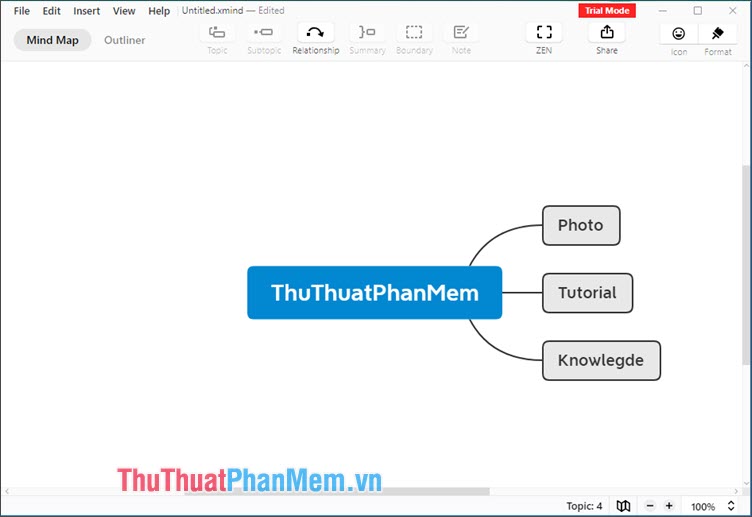Open the Edit menu

point(51,11)
